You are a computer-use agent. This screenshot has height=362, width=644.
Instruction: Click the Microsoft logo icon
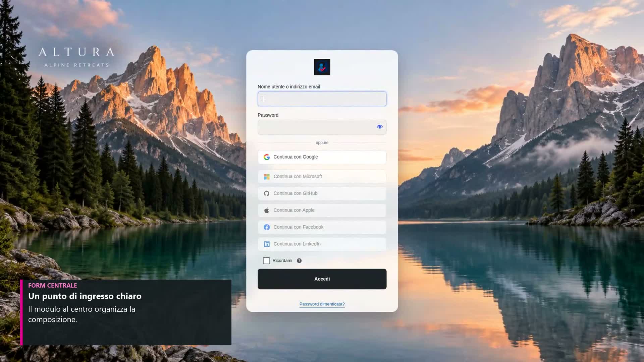point(267,177)
